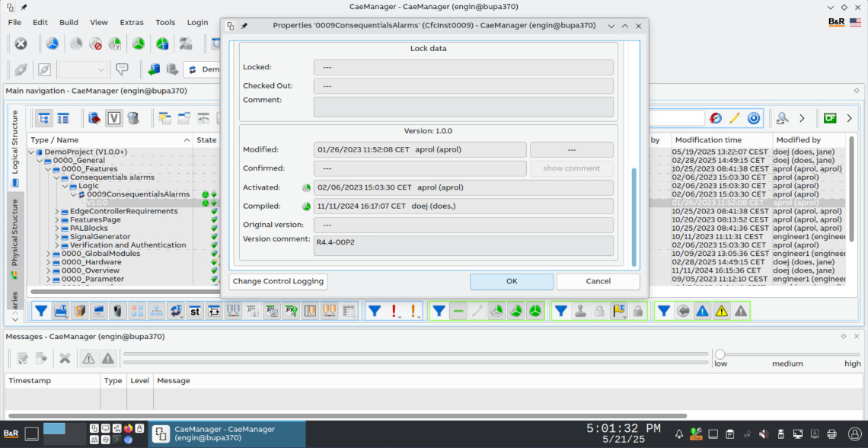Click the speech bubble comment icon
Screen dimensions: 868x448
121,69
